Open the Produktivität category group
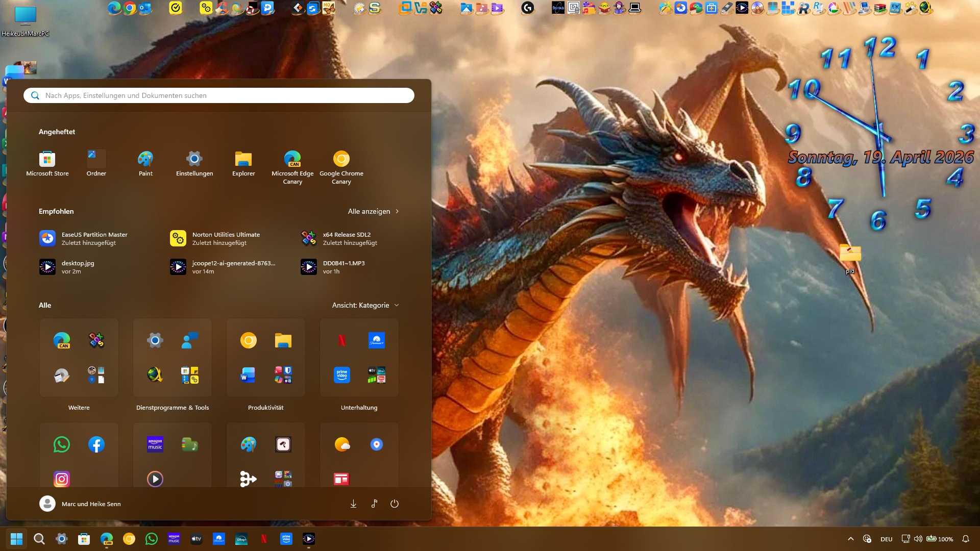980x551 pixels. coord(265,408)
